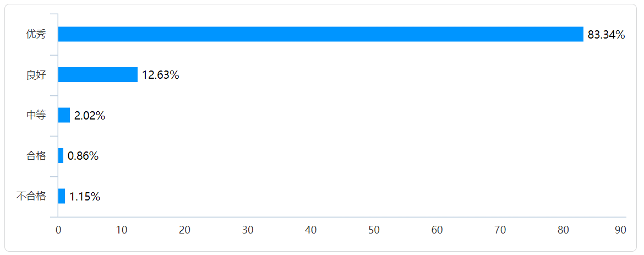The height and width of the screenshot is (255, 644).
Task: Select the 1.15% value label
Action: coord(84,197)
